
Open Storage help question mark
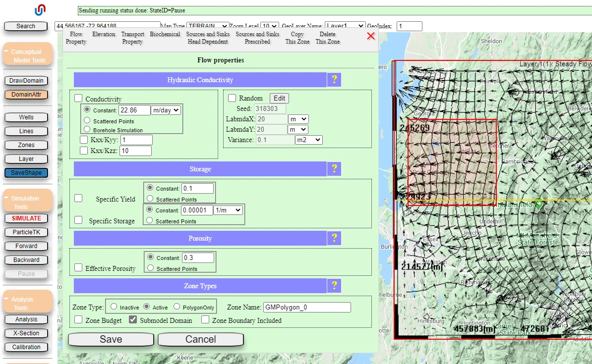point(334,168)
